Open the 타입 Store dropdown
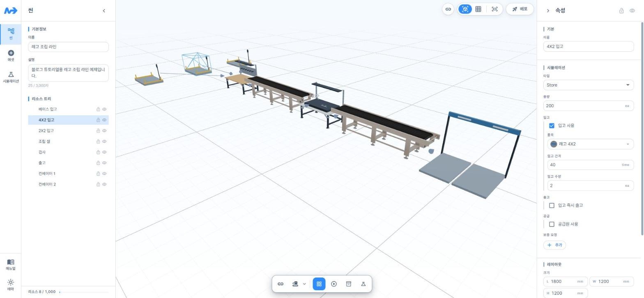 click(x=589, y=85)
